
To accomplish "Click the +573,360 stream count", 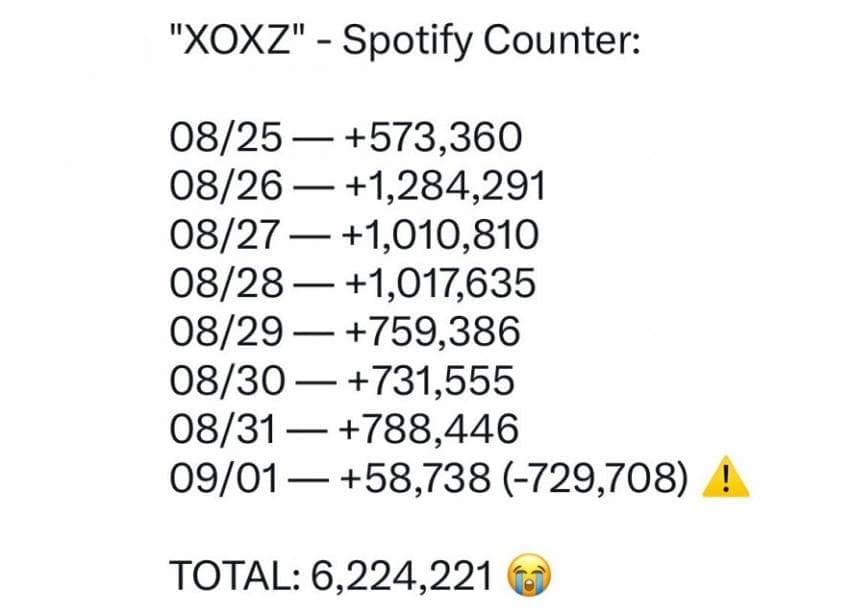I will pos(433,138).
